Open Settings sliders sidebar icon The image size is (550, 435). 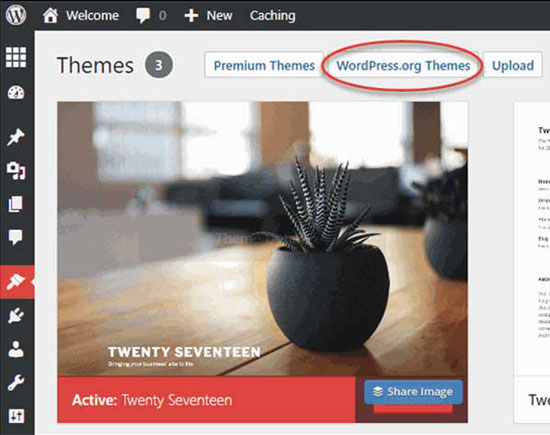tap(16, 416)
